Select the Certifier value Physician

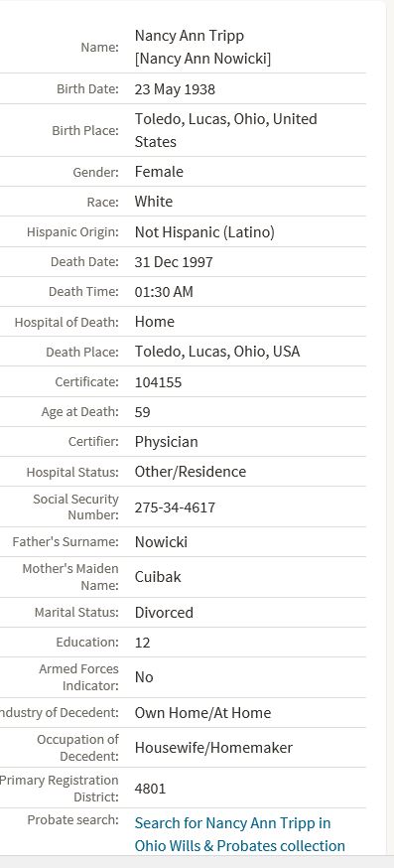click(x=166, y=442)
